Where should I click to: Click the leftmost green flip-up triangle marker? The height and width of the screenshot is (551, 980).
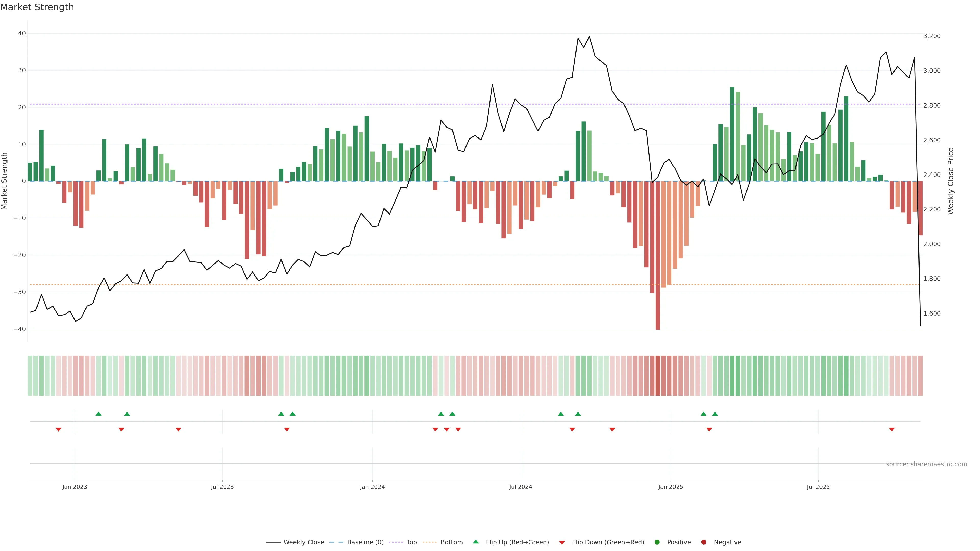click(99, 414)
